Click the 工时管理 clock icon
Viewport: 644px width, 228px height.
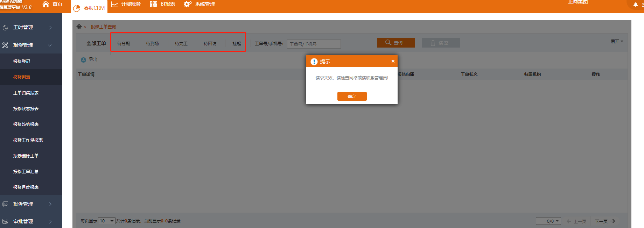[x=5, y=28]
